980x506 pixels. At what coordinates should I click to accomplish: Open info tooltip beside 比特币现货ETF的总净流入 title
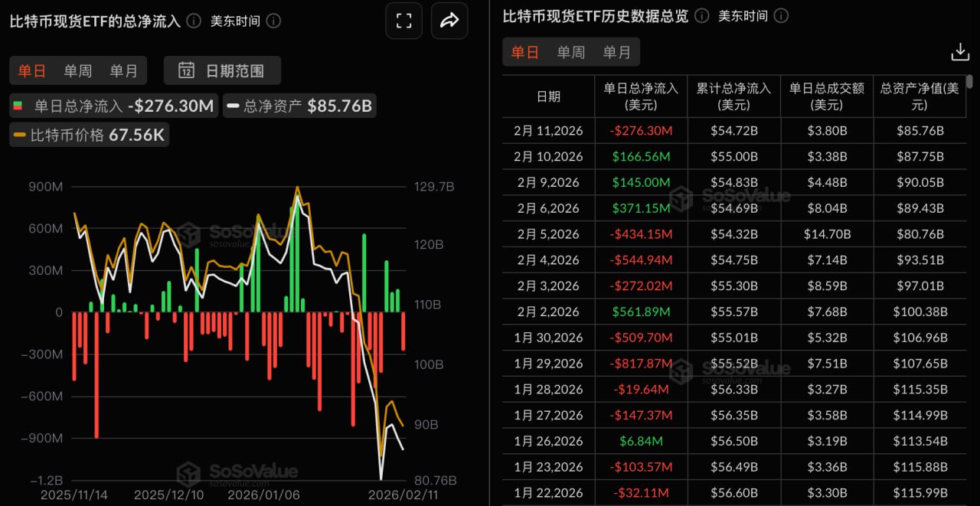pos(192,21)
